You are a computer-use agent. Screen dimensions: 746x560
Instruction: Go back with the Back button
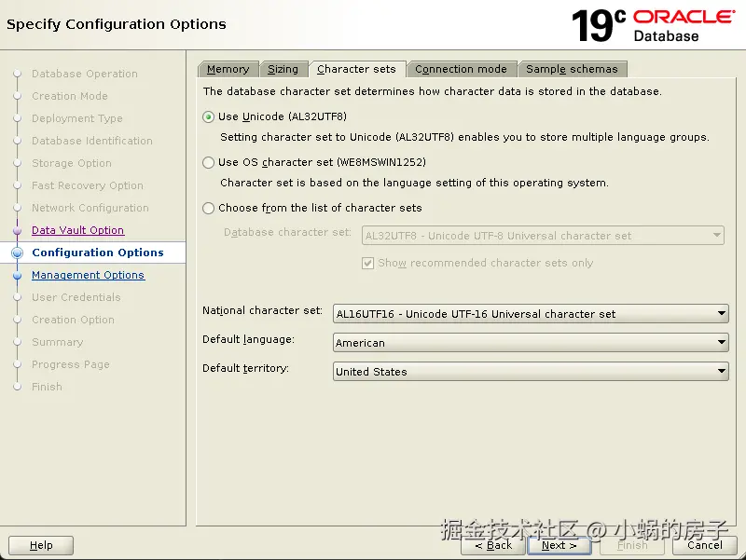493,545
